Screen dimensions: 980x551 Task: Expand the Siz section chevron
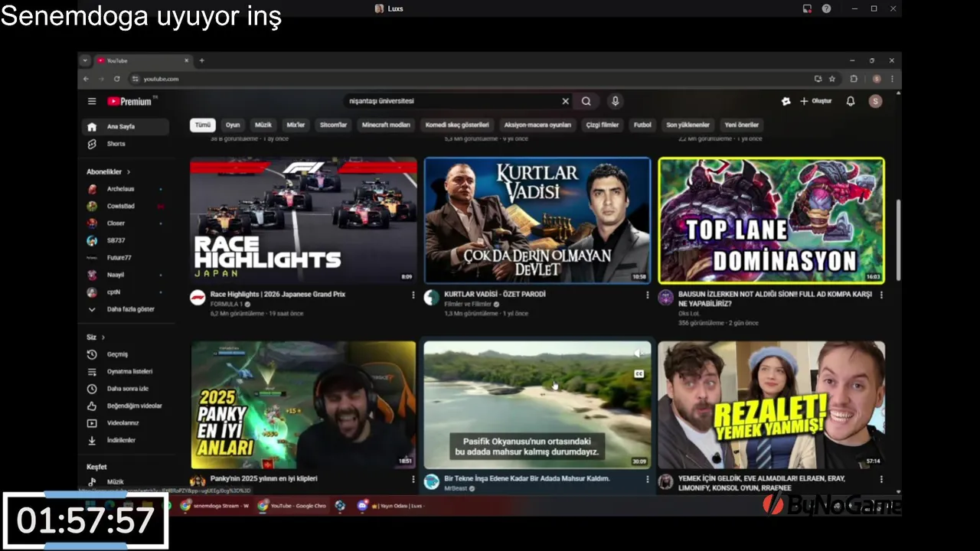pos(103,337)
